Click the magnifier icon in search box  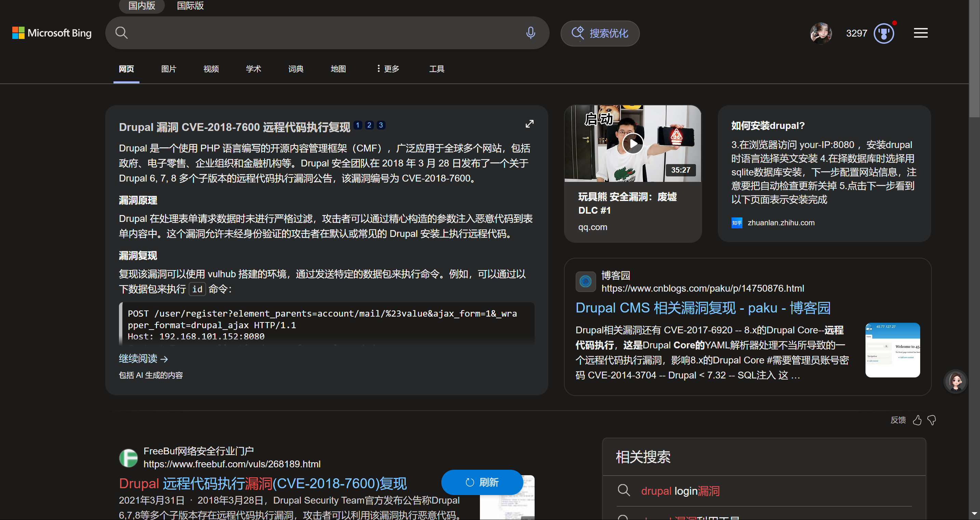121,33
